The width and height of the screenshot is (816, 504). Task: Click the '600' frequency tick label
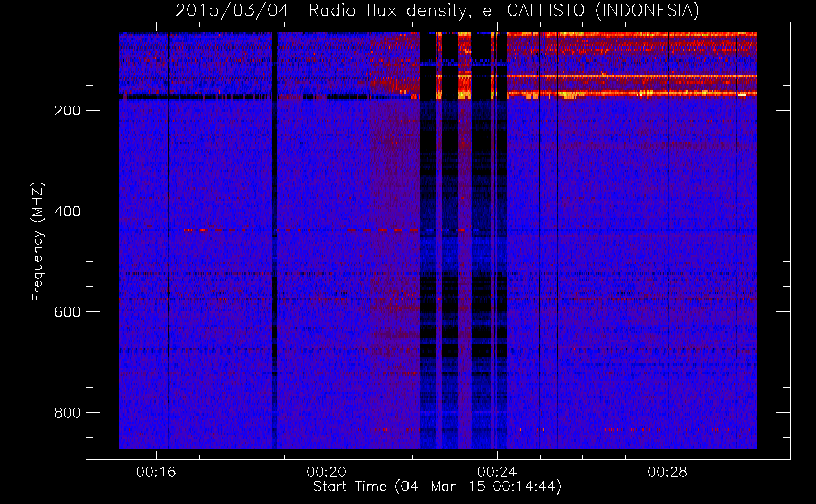[x=68, y=312]
